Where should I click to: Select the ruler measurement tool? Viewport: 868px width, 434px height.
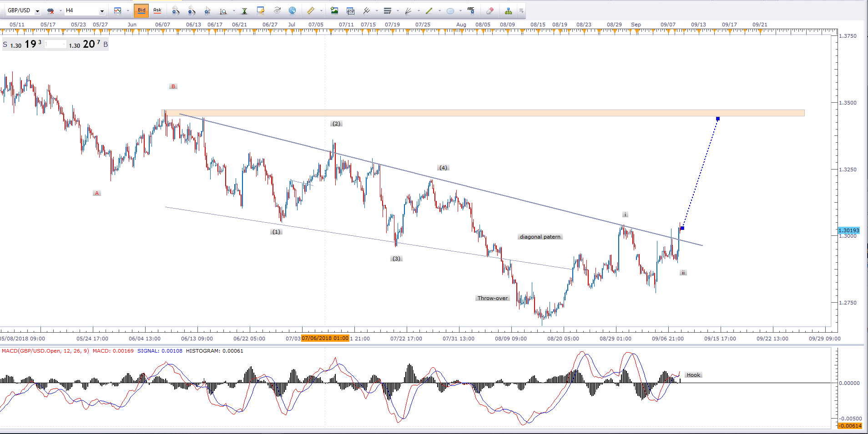pyautogui.click(x=310, y=11)
